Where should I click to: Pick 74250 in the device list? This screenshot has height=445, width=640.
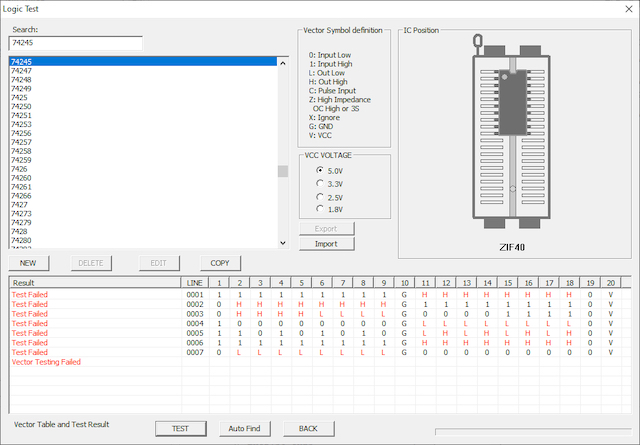click(21, 107)
